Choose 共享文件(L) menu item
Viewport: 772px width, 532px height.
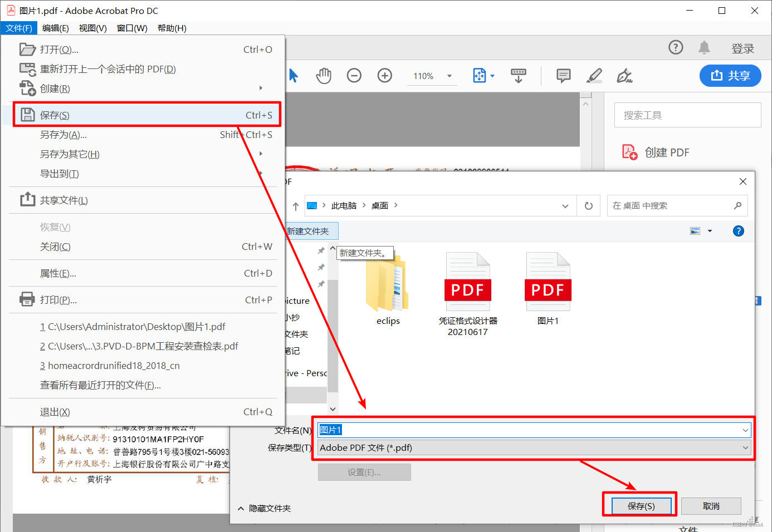[x=143, y=200]
